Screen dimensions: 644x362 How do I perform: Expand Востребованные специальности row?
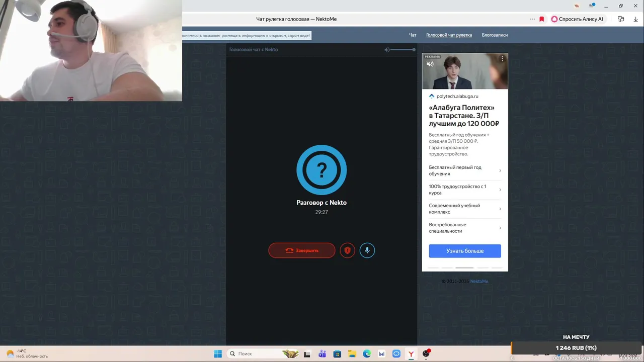(x=465, y=228)
